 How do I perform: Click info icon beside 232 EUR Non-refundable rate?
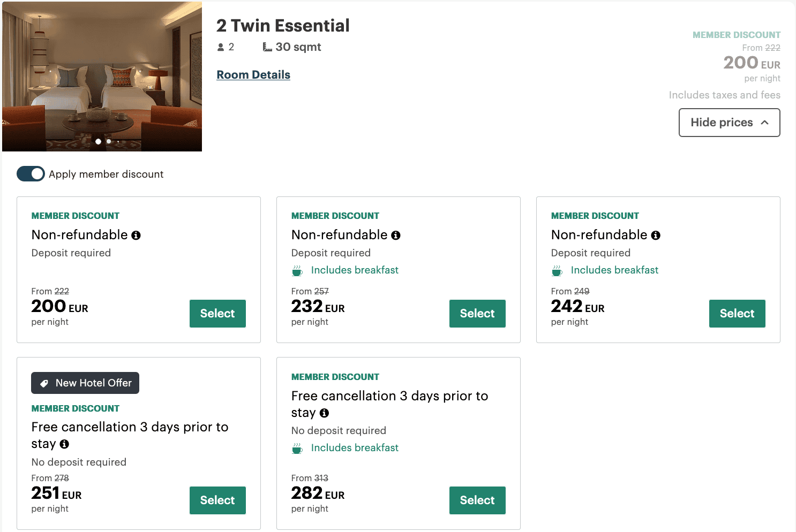(x=396, y=235)
